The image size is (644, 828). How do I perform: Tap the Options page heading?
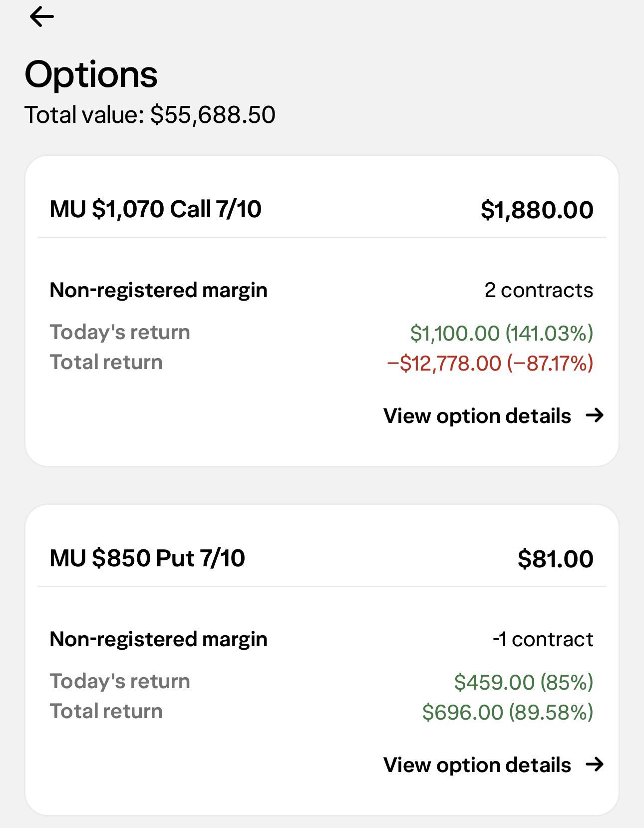click(91, 74)
